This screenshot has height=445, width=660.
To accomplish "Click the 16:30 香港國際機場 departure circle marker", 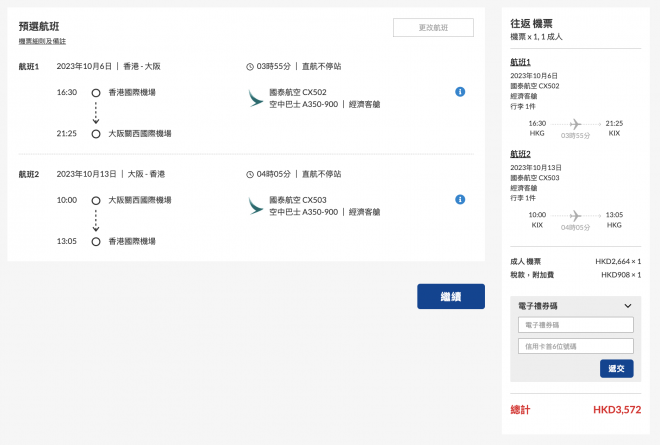I will (96, 92).
